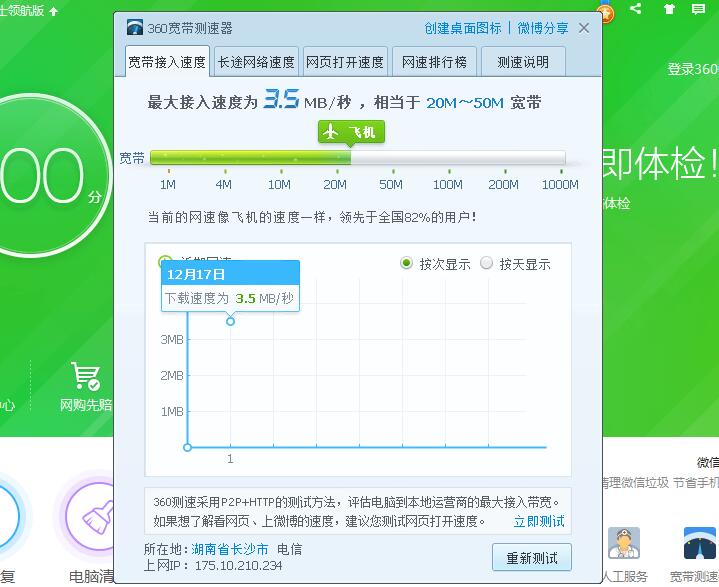Screen dimensions: 719x587
Task: Click the bandwidth progress bar
Action: (358, 158)
